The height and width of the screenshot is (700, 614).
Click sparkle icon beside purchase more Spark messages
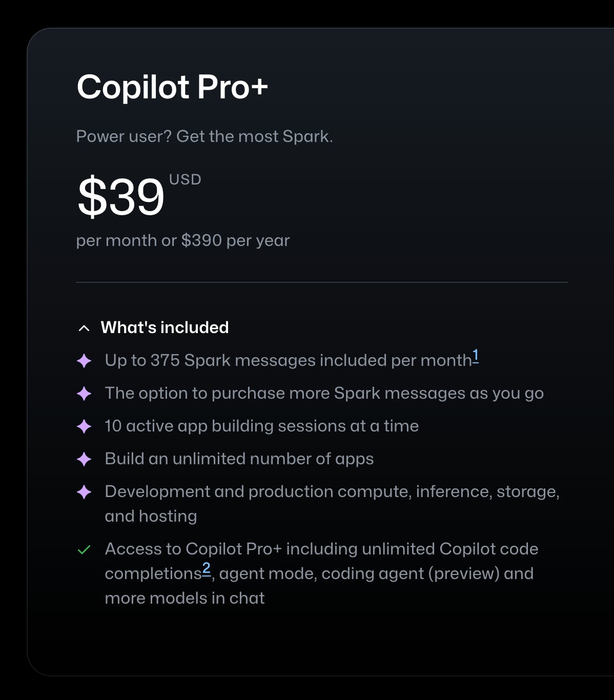84,394
